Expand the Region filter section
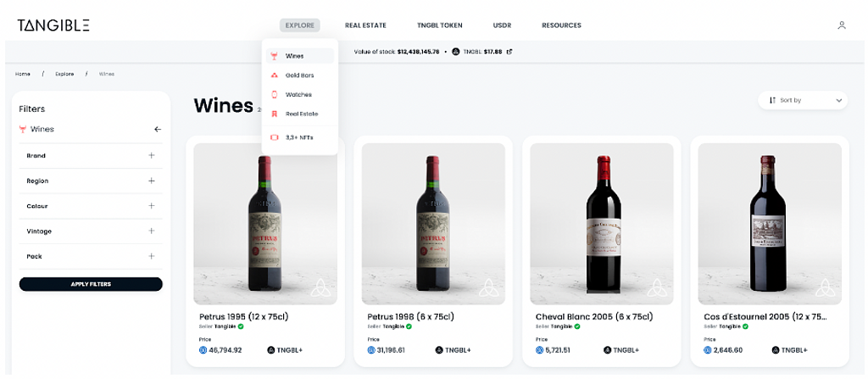Viewport: 868px width, 379px height. (x=152, y=181)
